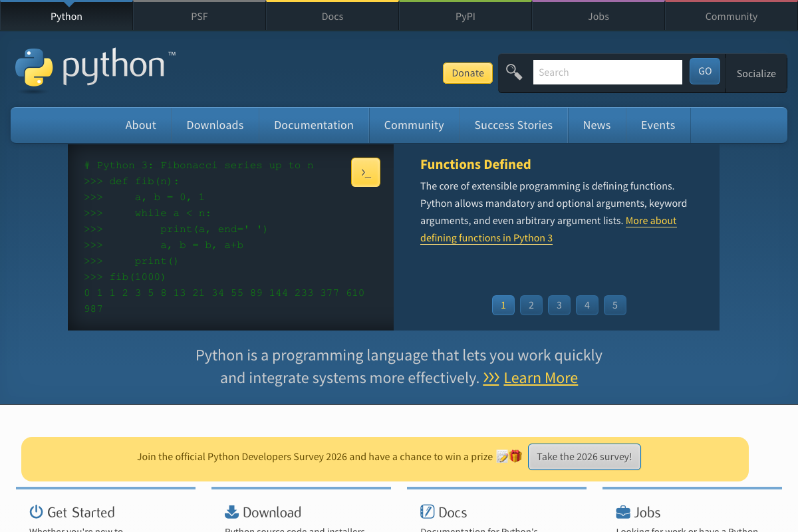
Task: Click the Jobs briefcase icon
Action: [622, 512]
